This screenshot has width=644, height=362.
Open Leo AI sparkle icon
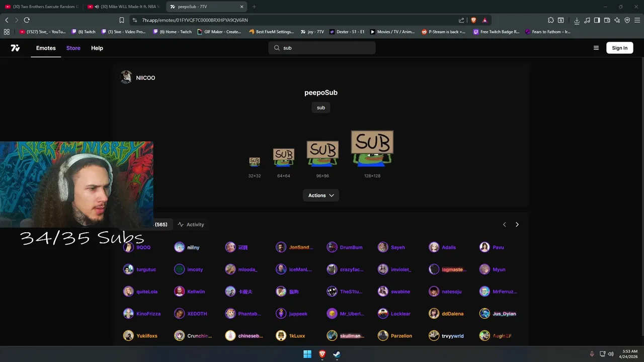[x=617, y=20]
